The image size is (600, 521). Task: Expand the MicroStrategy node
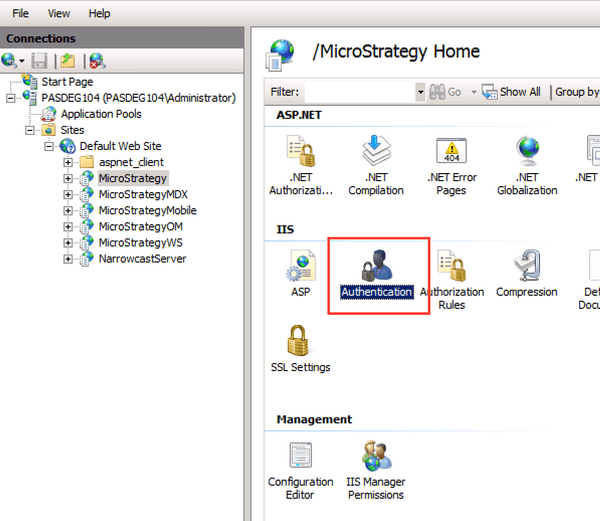coord(68,179)
